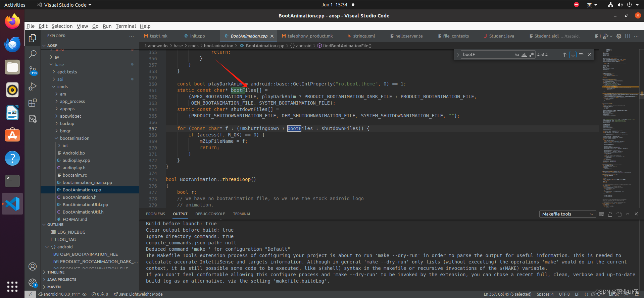Open Firefox from the Ubuntu dock

[x=12, y=21]
